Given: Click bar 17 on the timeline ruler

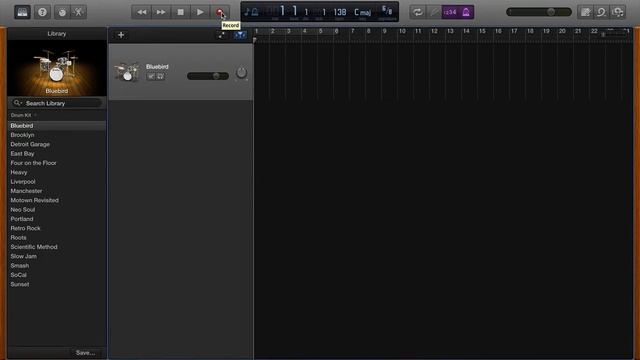Looking at the screenshot, I should point(514,31).
